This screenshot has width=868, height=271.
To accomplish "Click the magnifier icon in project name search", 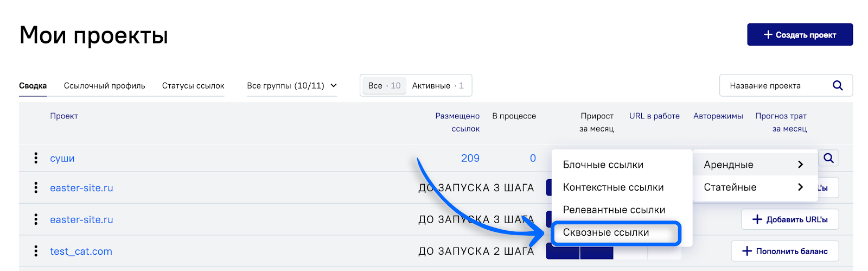I will pos(838,85).
